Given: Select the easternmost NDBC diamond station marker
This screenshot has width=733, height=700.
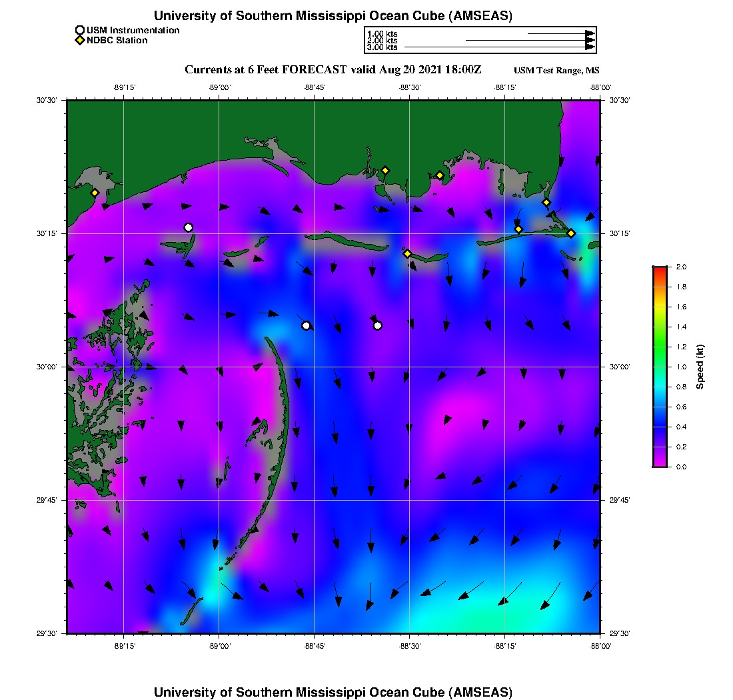Looking at the screenshot, I should 571,233.
